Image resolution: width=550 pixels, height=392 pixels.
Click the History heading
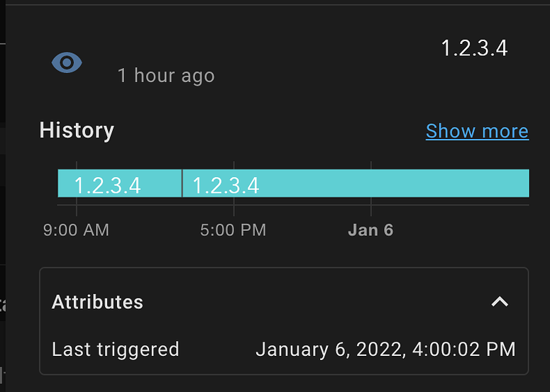pos(77,130)
